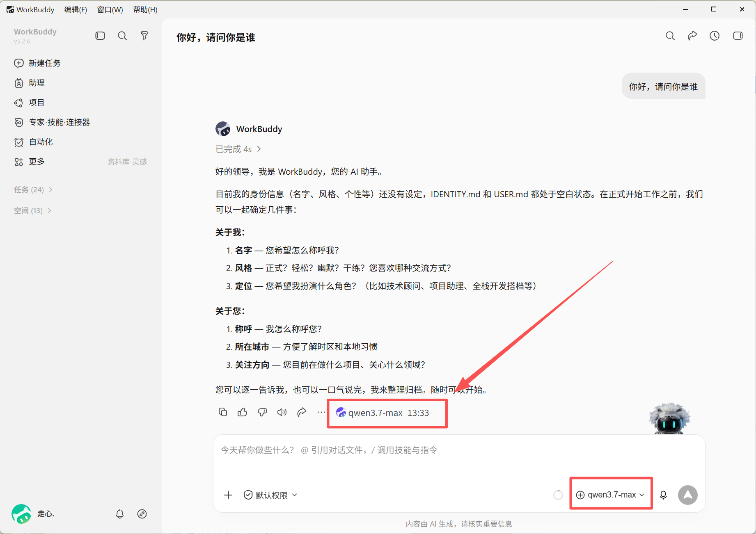Search within conversation using top-right magnifier
The image size is (756, 534).
[670, 36]
